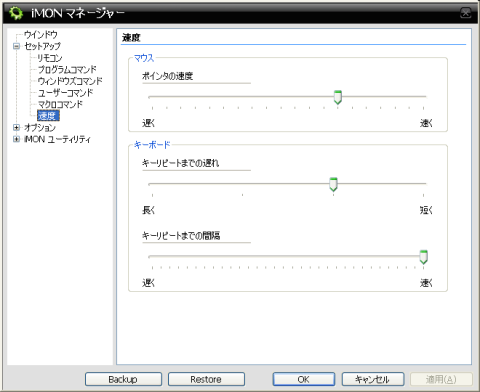Select セットアップ in the tree
480x392 pixels.
[42, 46]
